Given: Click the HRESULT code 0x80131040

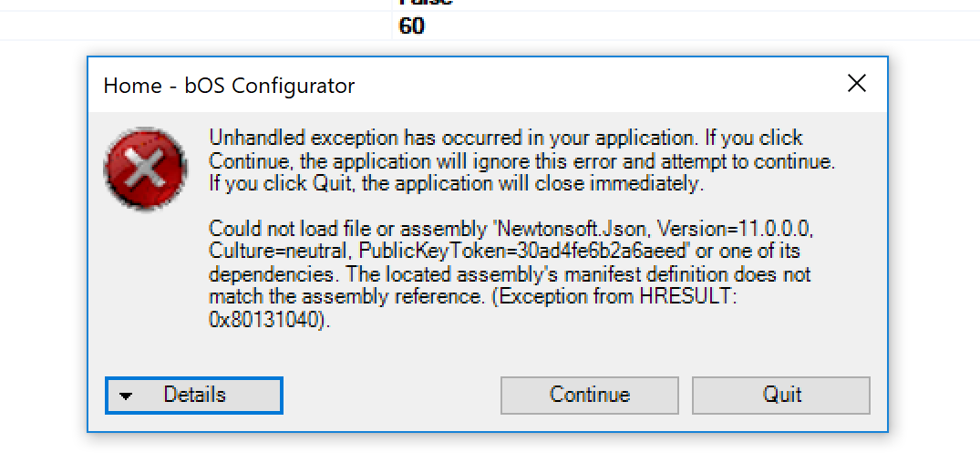Looking at the screenshot, I should pos(266,320).
